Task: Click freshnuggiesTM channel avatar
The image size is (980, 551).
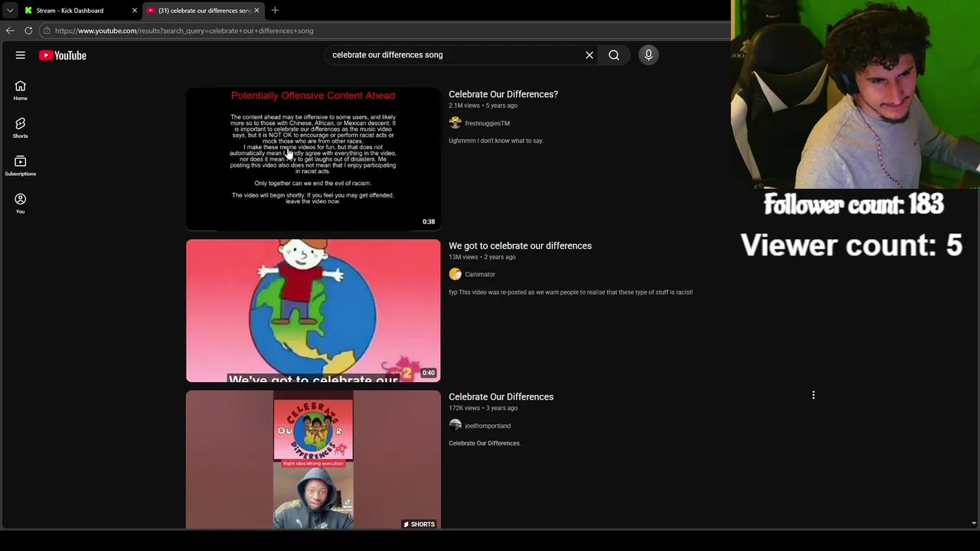Action: coord(456,123)
